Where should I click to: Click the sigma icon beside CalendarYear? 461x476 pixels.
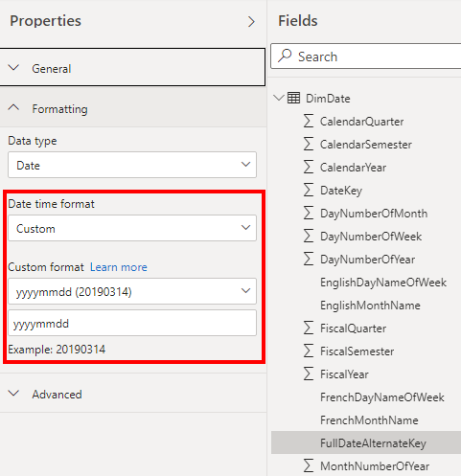click(309, 167)
